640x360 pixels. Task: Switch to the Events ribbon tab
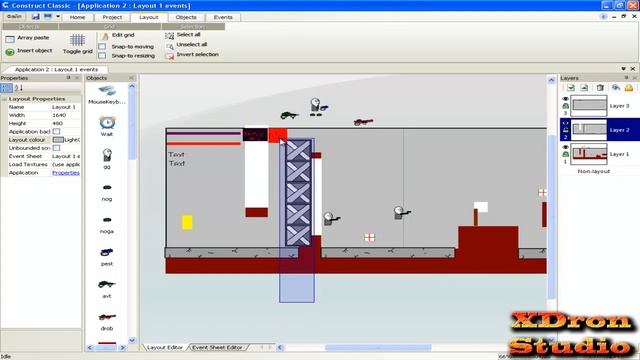[223, 17]
